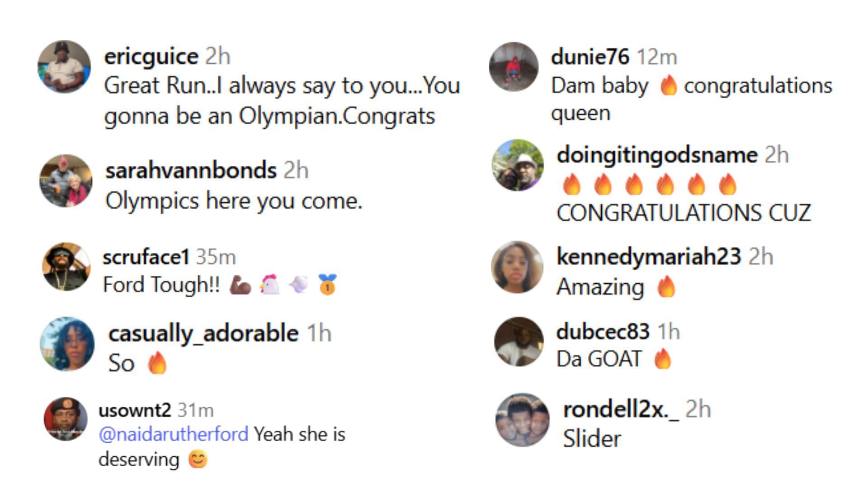Click the gold medal emoji in scruface1's comment
The width and height of the screenshot is (868, 488).
[x=327, y=285]
